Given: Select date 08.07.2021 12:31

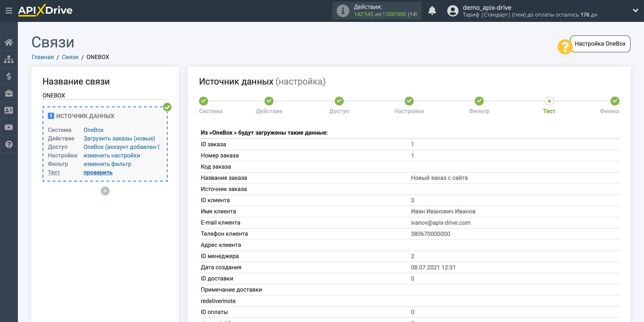Looking at the screenshot, I should 433,267.
